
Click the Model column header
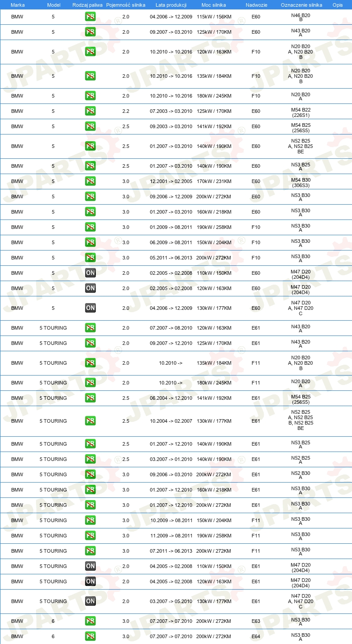click(54, 5)
